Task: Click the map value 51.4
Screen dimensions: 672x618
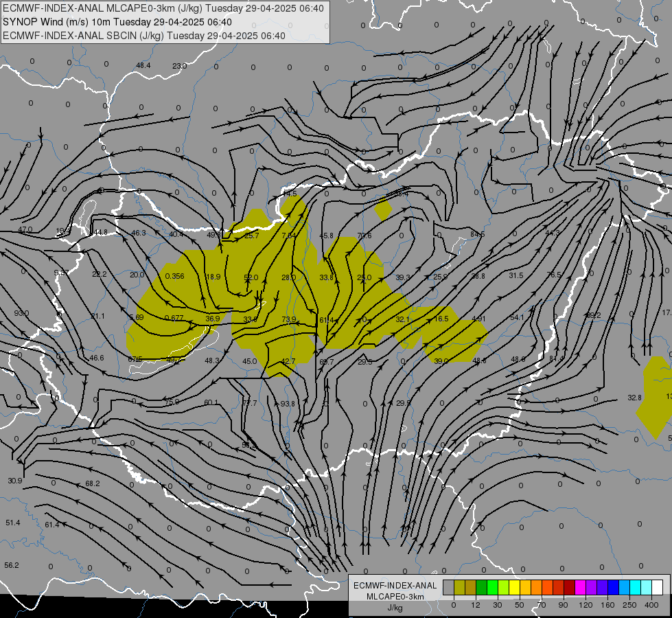Action: pos(13,523)
